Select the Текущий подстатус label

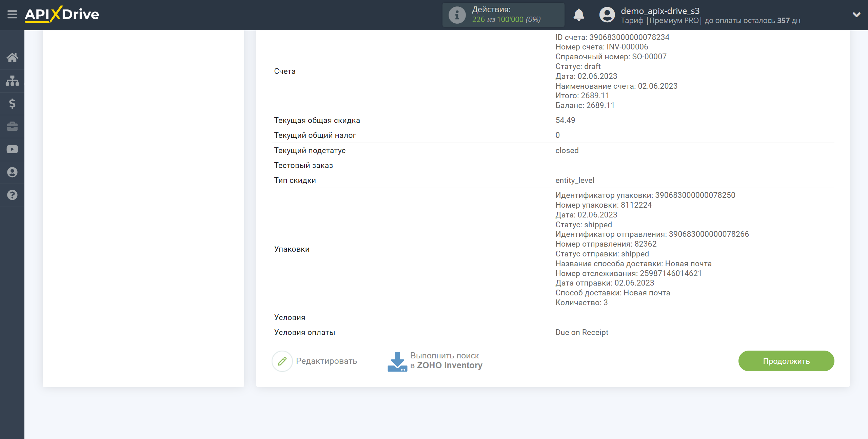pos(310,150)
